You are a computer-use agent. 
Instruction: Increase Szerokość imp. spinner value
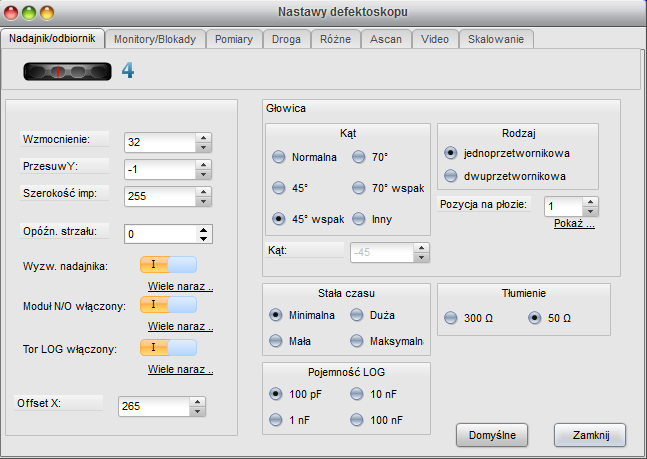204,191
